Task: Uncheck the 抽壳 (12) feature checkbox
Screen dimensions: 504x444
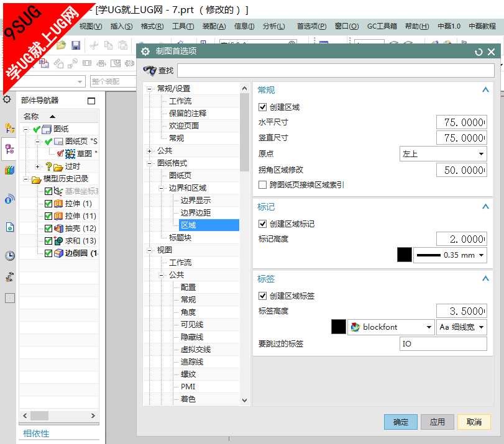Action: [x=48, y=229]
